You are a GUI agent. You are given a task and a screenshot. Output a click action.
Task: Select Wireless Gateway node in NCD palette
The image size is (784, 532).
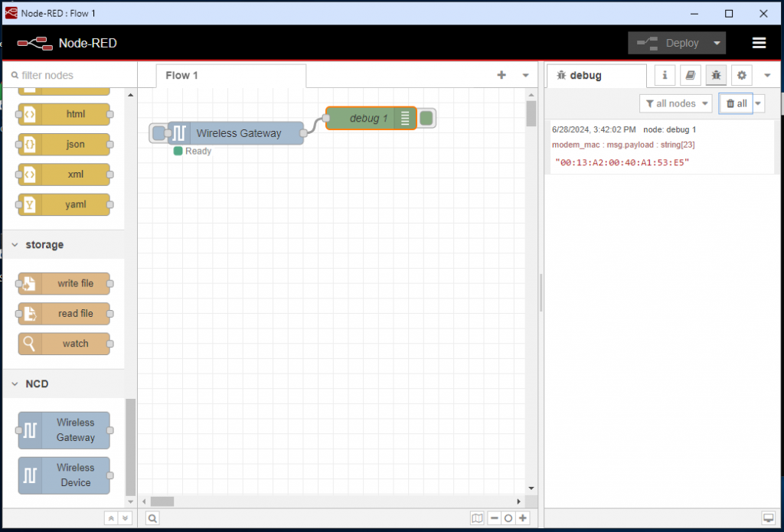(x=64, y=430)
